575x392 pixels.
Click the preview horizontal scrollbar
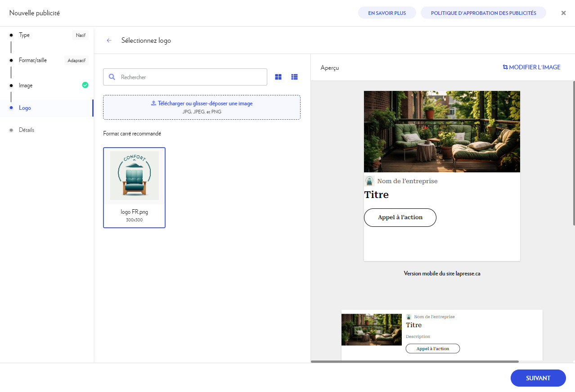click(414, 361)
